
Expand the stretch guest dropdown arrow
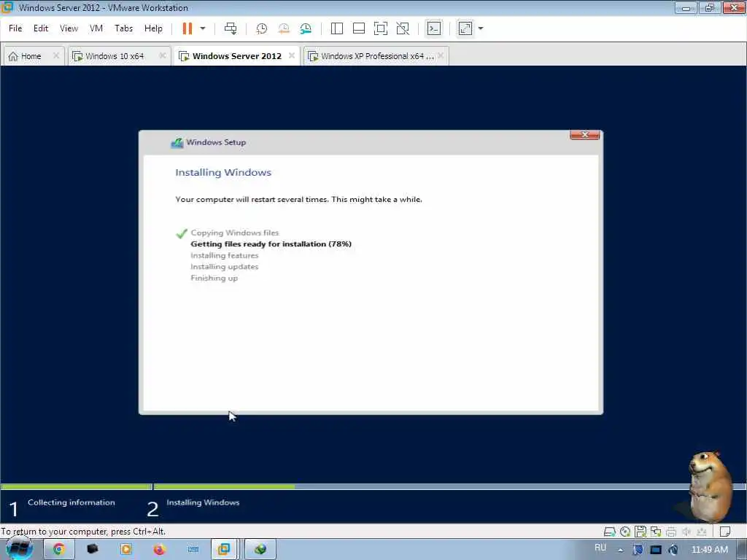tap(481, 28)
